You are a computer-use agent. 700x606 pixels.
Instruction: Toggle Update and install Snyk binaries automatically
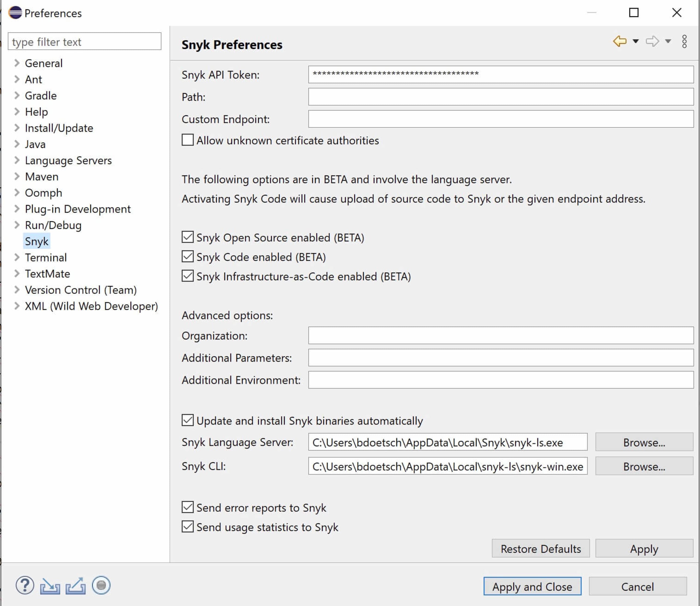[x=188, y=420]
